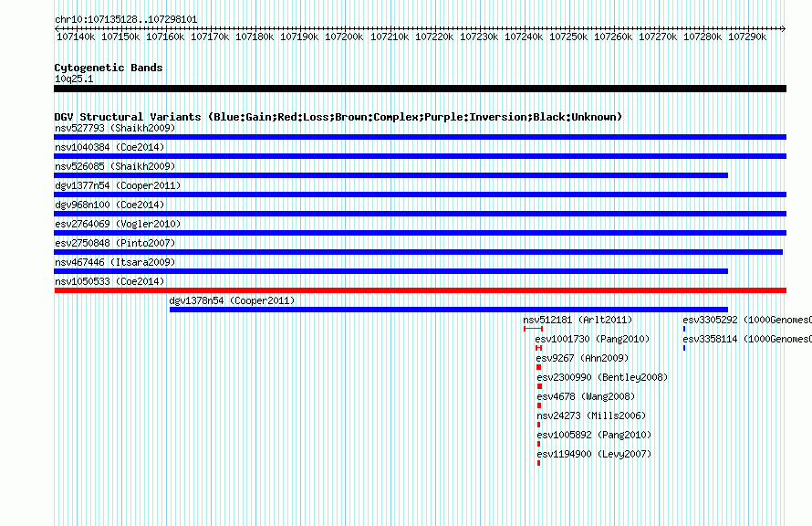Select the dgv968n100 (Coe2014) label

point(109,205)
